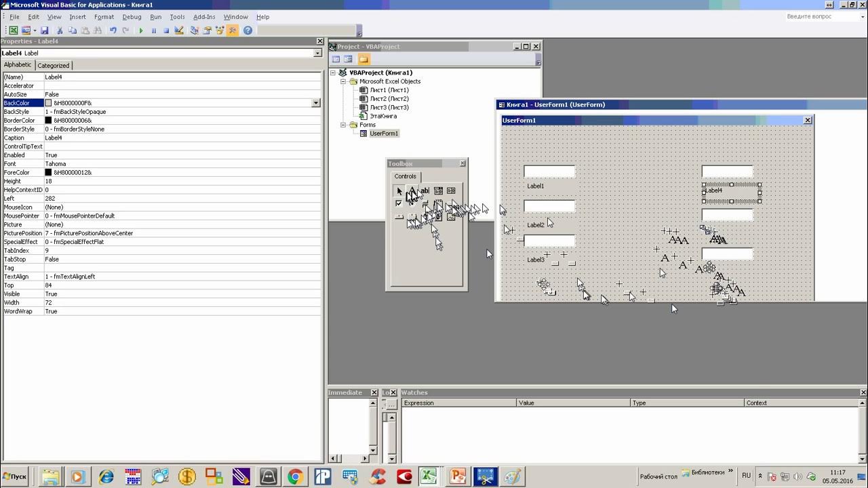
Task: Collapse the Forms folder in project tree
Action: click(344, 125)
